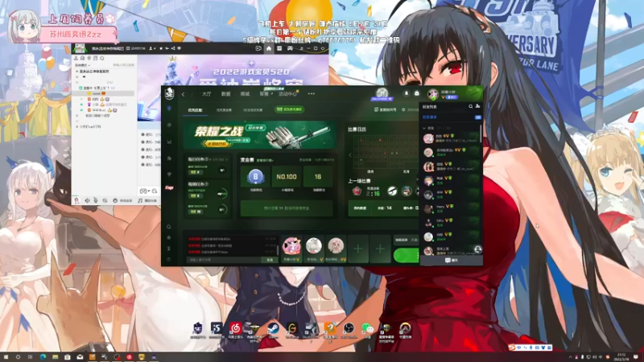This screenshot has width=644, height=362.
Task: Open the NetEase Cloud Music desktop icon
Action: [235, 329]
